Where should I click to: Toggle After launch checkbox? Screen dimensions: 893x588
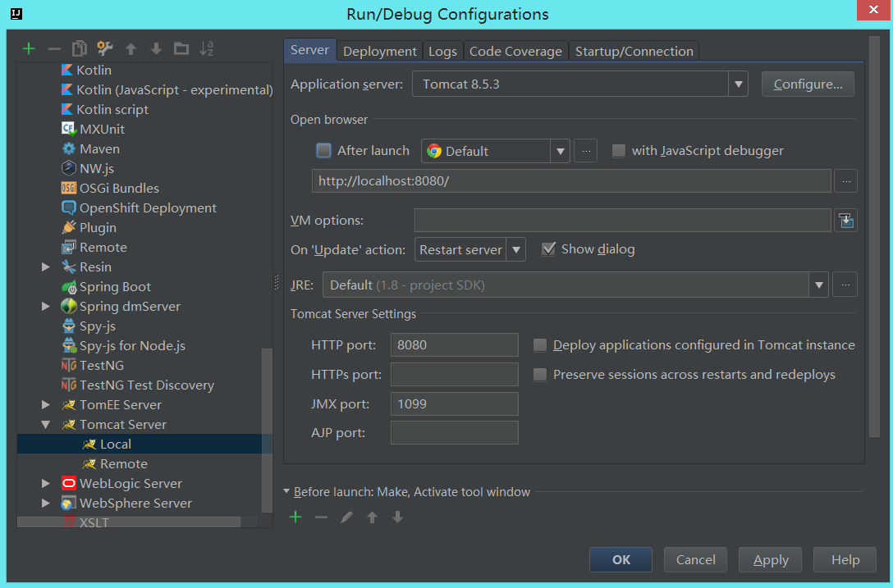point(323,150)
